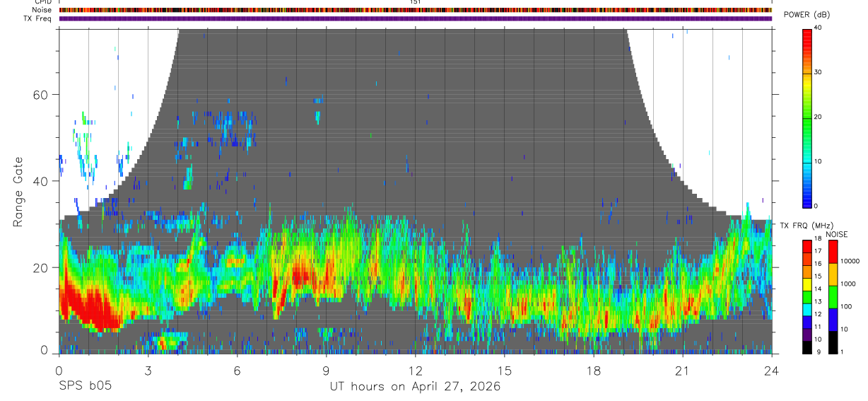This screenshot has height=401, width=868.
Task: Click the NOISE color scale bar
Action: [833, 297]
